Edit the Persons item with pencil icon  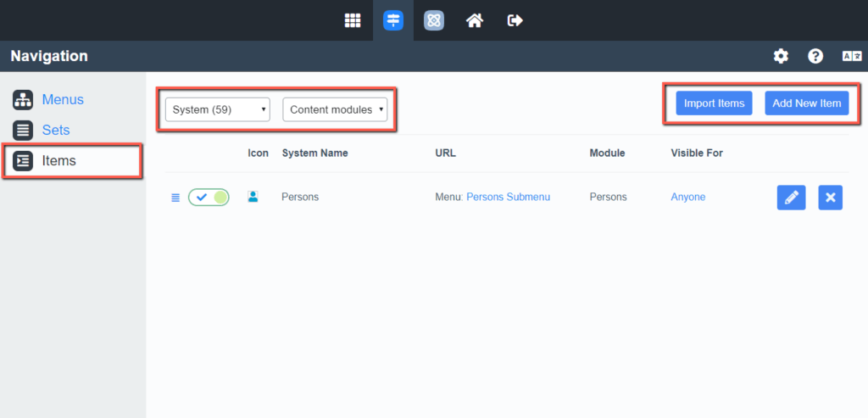pos(791,198)
